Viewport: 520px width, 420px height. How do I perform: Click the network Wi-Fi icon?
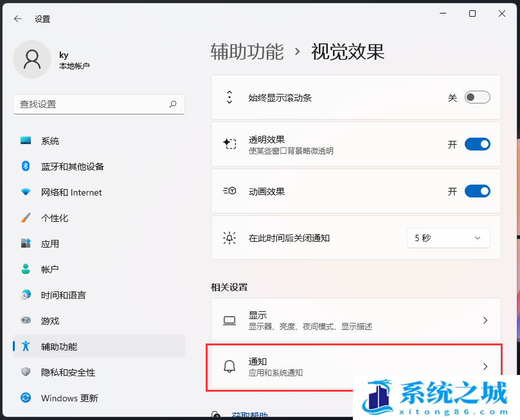pos(26,192)
